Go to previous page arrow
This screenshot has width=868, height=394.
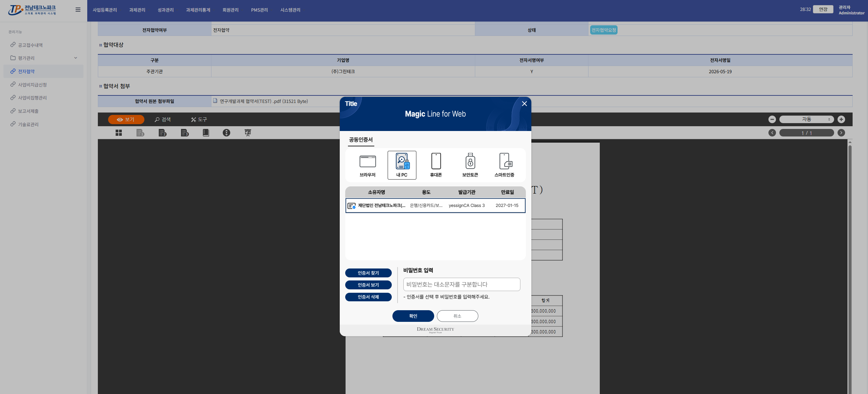(772, 133)
